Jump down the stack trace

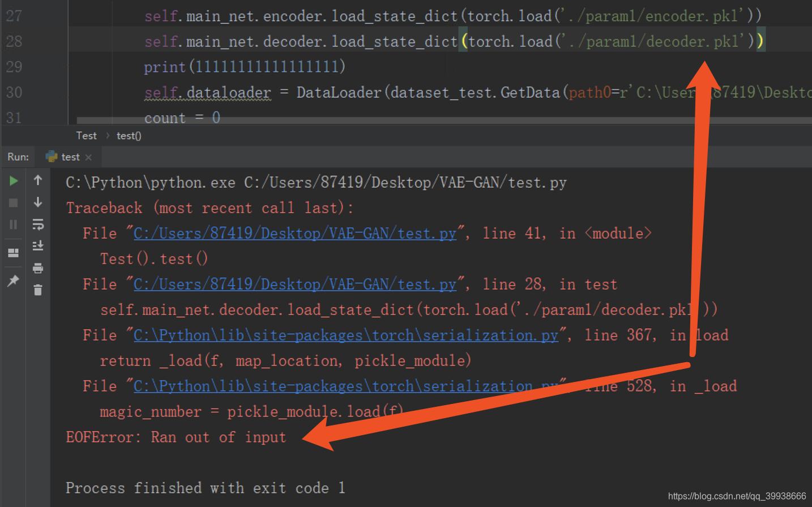coord(38,202)
